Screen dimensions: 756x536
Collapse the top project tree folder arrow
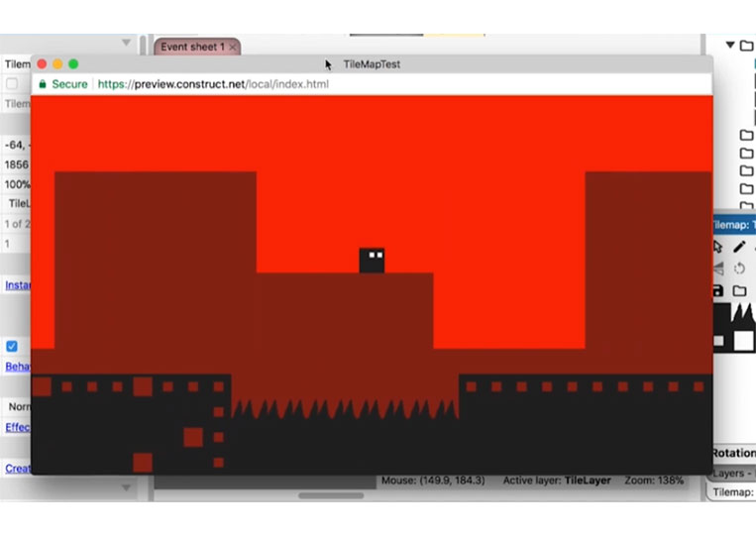pyautogui.click(x=730, y=45)
